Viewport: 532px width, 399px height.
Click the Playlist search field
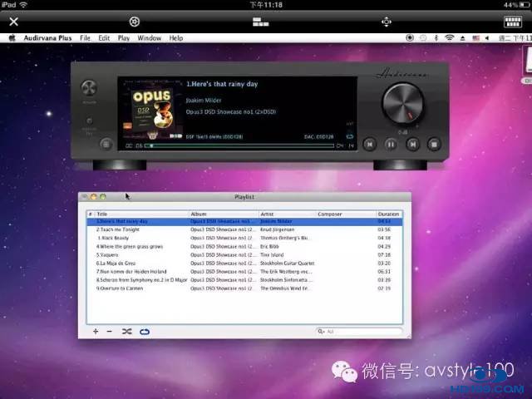click(359, 331)
